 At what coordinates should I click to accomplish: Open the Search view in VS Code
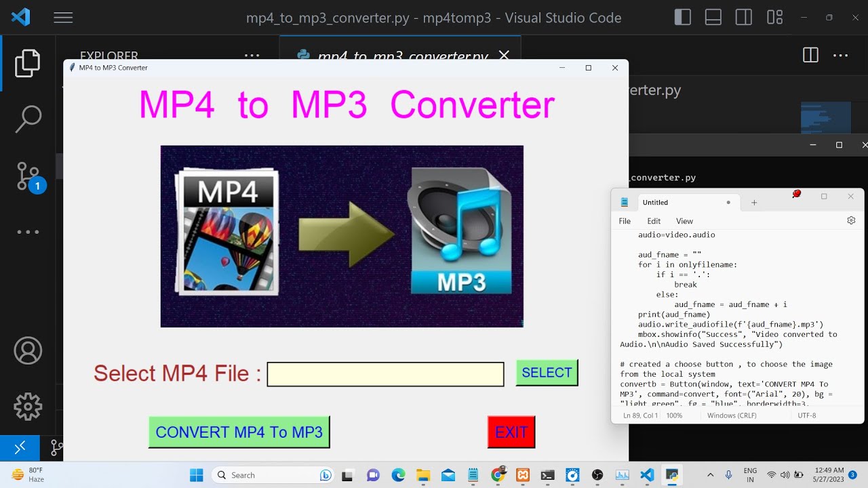point(28,119)
